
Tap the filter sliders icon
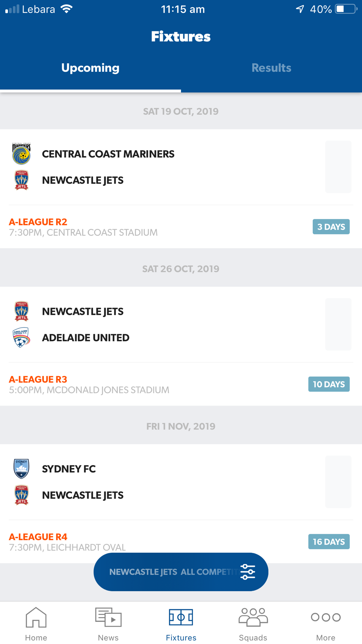coord(248,572)
